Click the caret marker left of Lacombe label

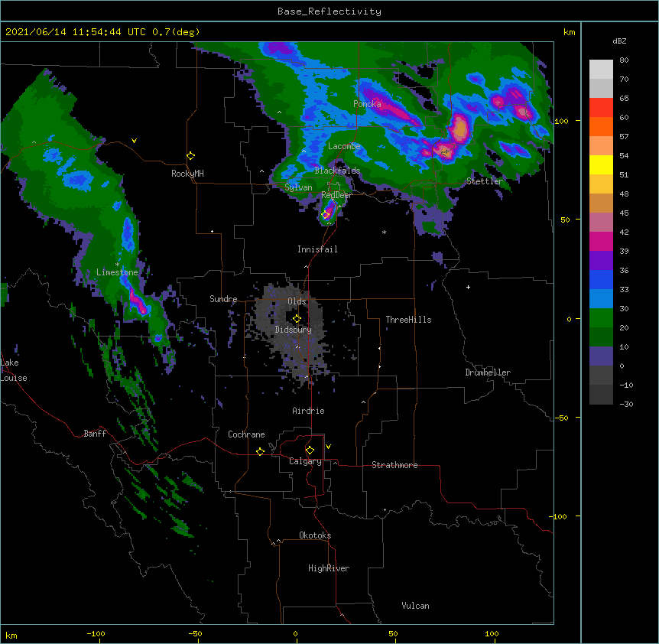click(x=304, y=151)
